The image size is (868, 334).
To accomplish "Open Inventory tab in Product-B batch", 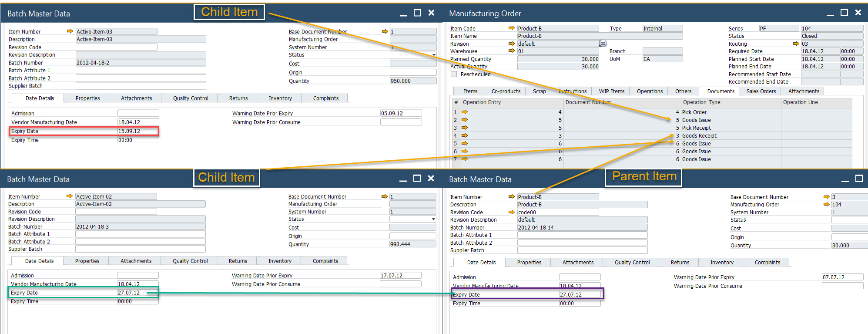I will pos(721,263).
